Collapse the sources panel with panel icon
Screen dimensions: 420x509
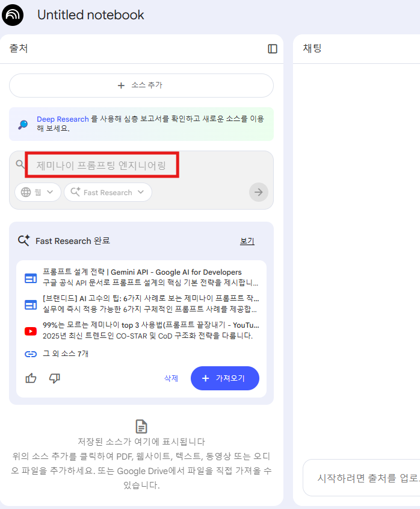click(x=273, y=49)
